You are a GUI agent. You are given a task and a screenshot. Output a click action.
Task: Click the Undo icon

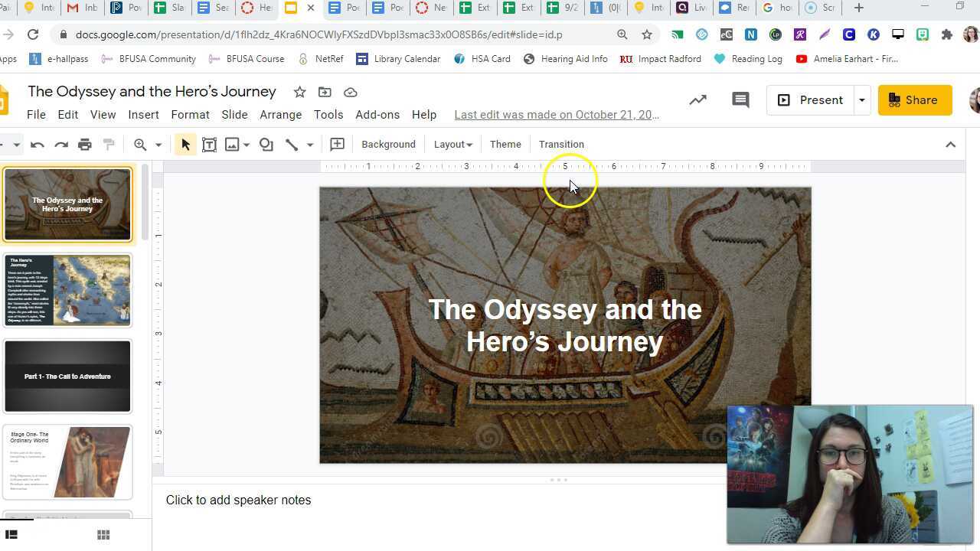click(38, 144)
